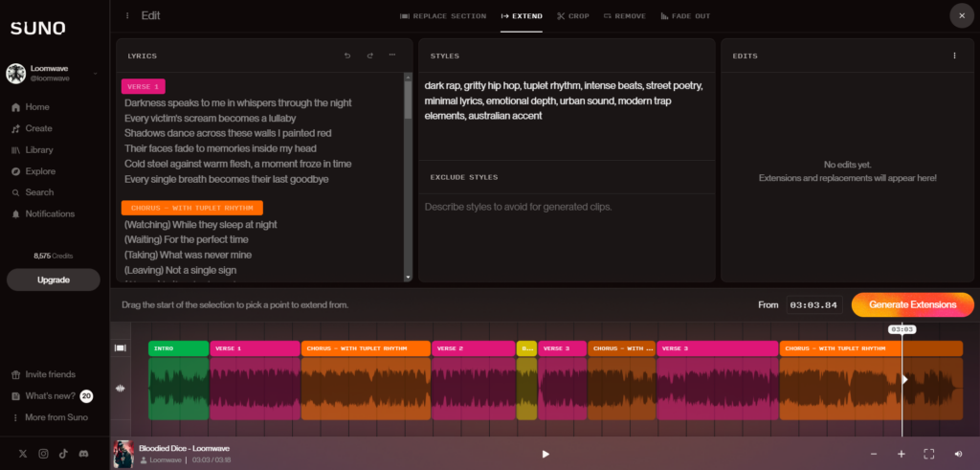Go to Create in sidebar
Viewport: 980px width, 470px height.
tap(32, 128)
